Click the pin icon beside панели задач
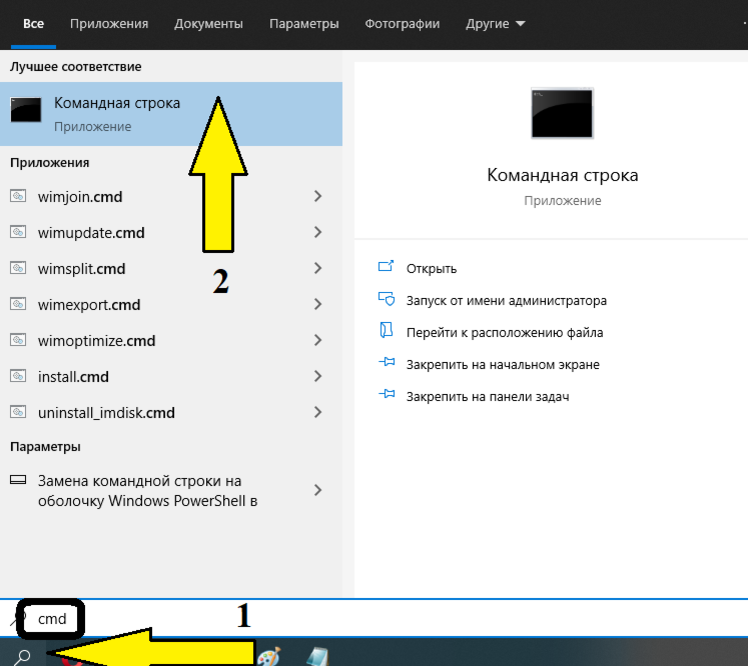This screenshot has width=748, height=666. tap(386, 394)
